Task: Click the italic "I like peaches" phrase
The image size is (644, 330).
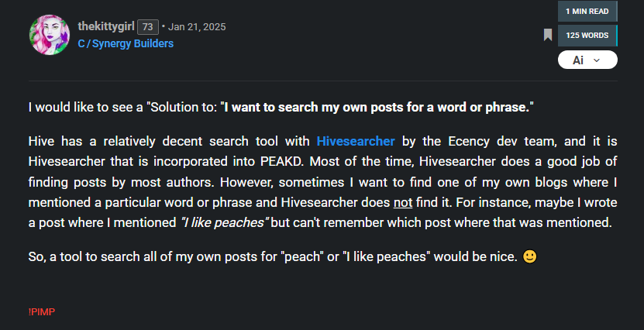Action: [225, 223]
